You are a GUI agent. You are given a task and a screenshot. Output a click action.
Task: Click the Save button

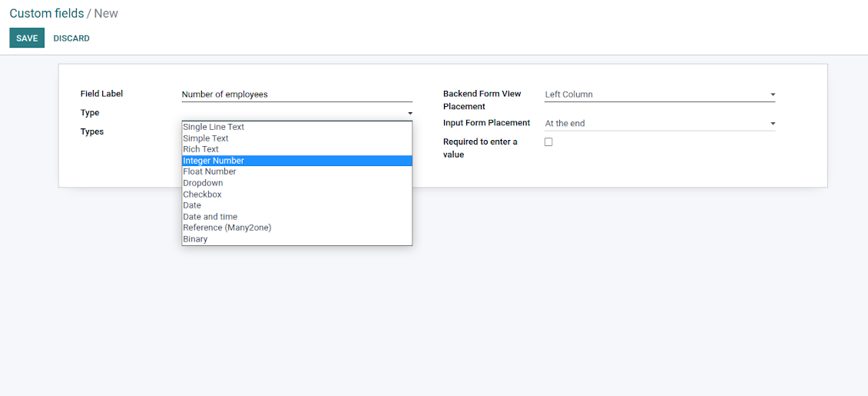[27, 38]
